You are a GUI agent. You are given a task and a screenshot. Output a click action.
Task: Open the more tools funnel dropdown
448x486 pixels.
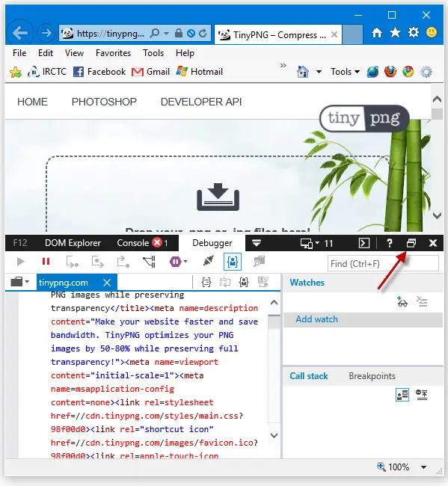(257, 243)
